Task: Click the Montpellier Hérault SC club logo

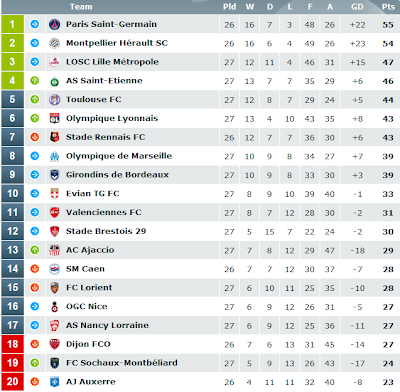Action: [54, 43]
